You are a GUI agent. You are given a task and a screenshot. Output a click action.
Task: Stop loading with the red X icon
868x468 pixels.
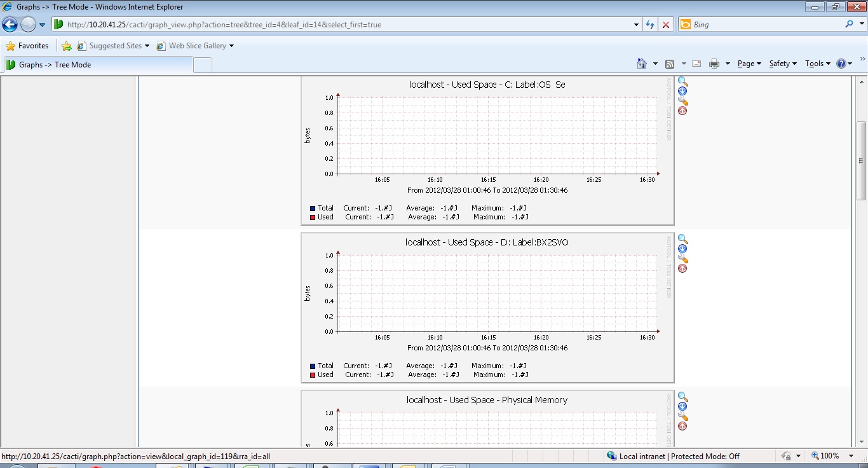tap(666, 25)
